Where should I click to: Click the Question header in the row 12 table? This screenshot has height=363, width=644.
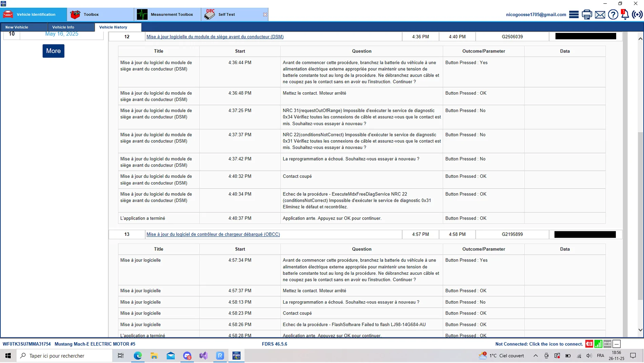coord(362,51)
